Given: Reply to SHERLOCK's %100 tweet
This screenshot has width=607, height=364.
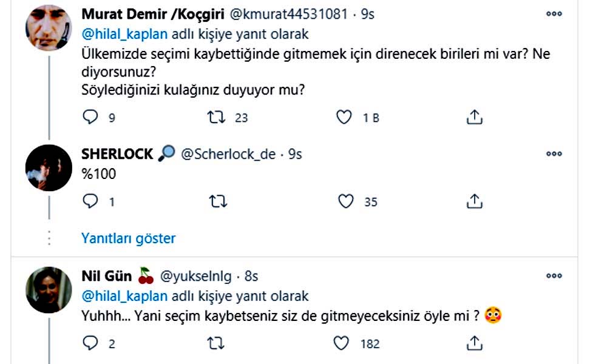Looking at the screenshot, I should tap(90, 201).
